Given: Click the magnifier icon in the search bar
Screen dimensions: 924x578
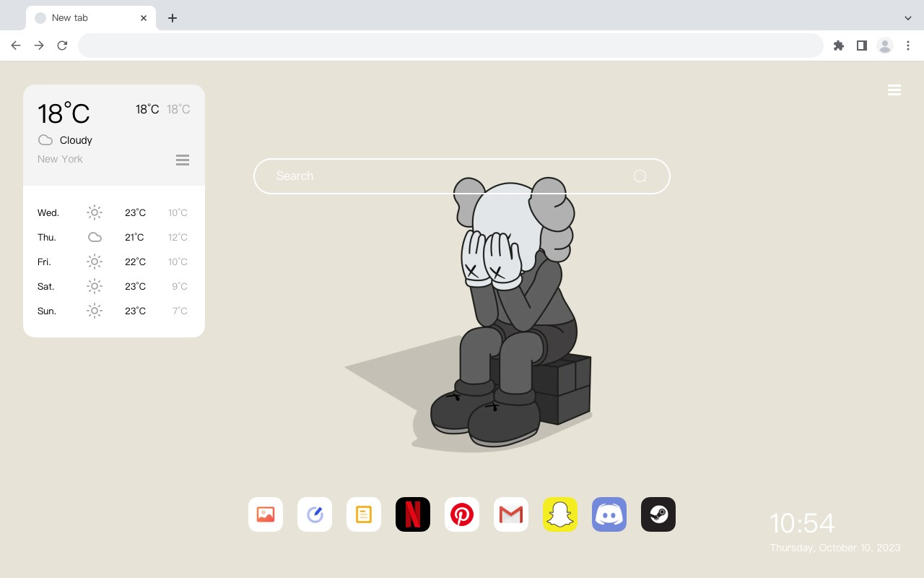Looking at the screenshot, I should (x=640, y=176).
